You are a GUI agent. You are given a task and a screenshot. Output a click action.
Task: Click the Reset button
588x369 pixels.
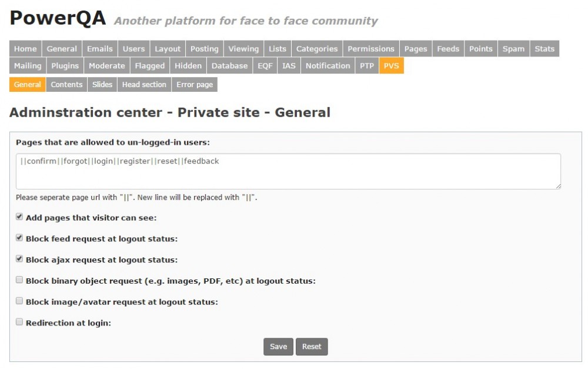(x=312, y=347)
